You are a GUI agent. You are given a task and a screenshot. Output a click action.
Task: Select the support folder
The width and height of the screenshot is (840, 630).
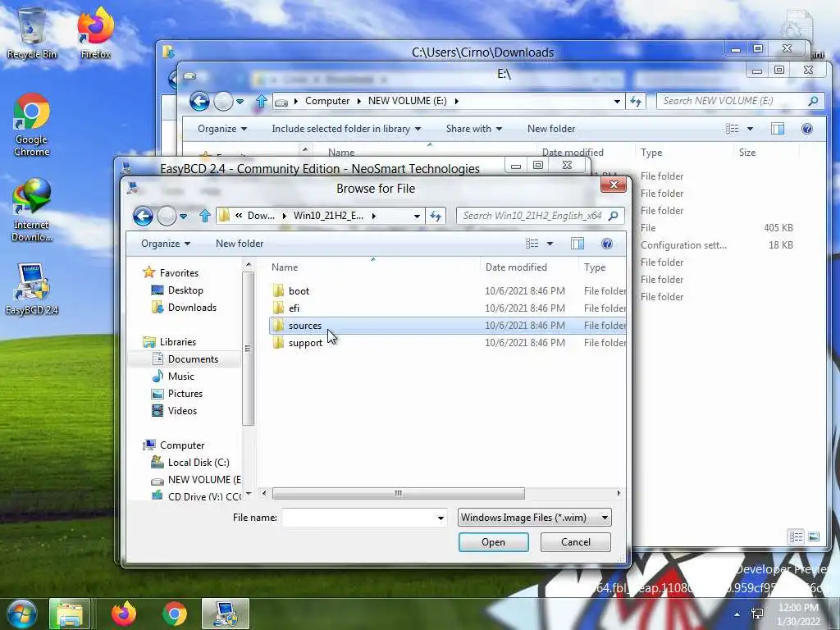[x=447, y=342]
